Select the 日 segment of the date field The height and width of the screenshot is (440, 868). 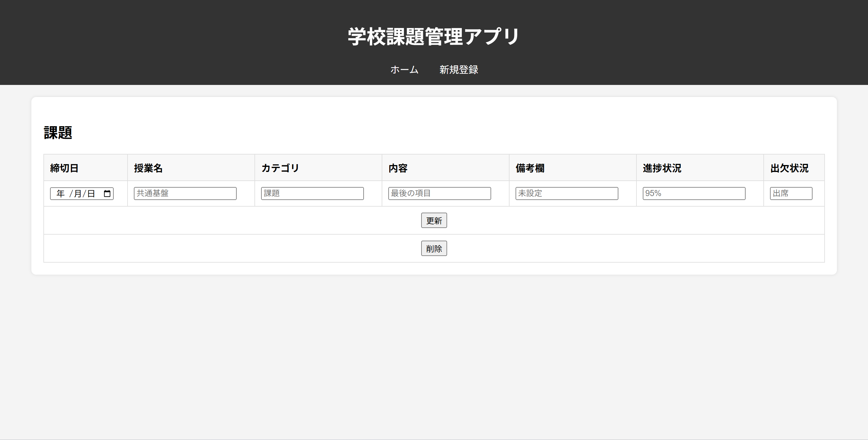(x=91, y=194)
